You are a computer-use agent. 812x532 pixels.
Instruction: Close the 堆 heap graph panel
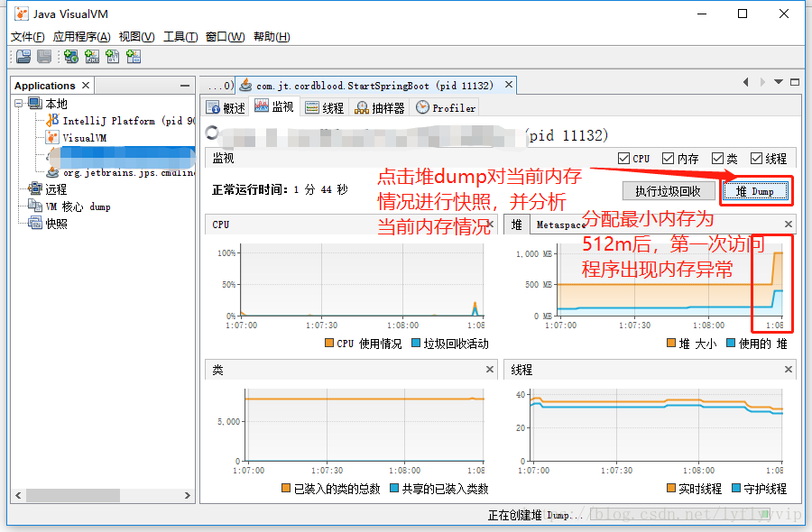click(x=789, y=225)
